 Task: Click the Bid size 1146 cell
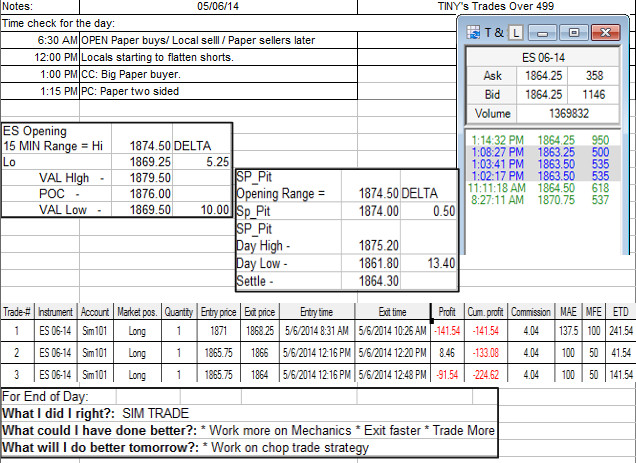(x=593, y=95)
